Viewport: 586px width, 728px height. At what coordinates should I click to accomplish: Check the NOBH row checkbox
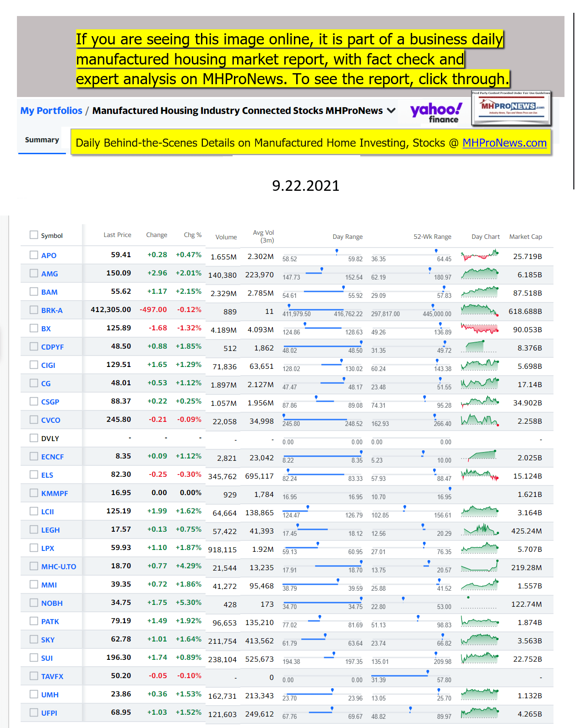coord(34,603)
